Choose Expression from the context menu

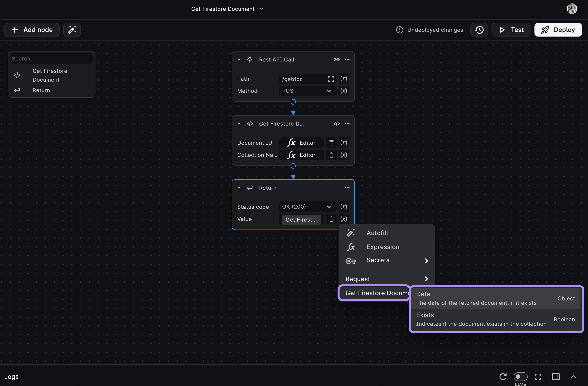tap(382, 247)
